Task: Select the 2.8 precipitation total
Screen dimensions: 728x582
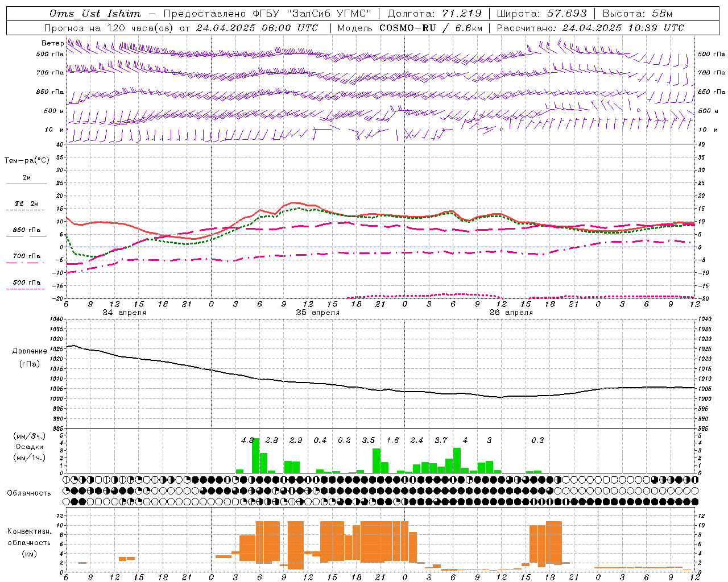Action: pyautogui.click(x=272, y=440)
